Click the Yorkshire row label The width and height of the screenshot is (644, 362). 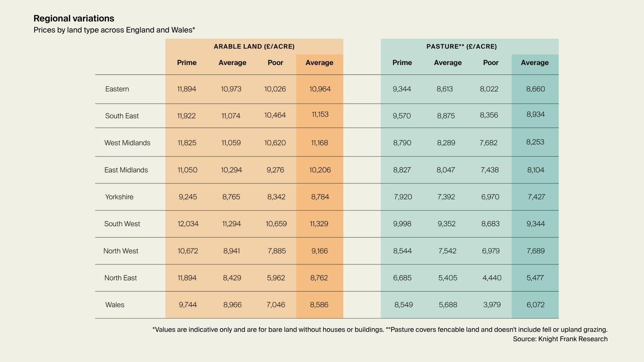tap(119, 197)
